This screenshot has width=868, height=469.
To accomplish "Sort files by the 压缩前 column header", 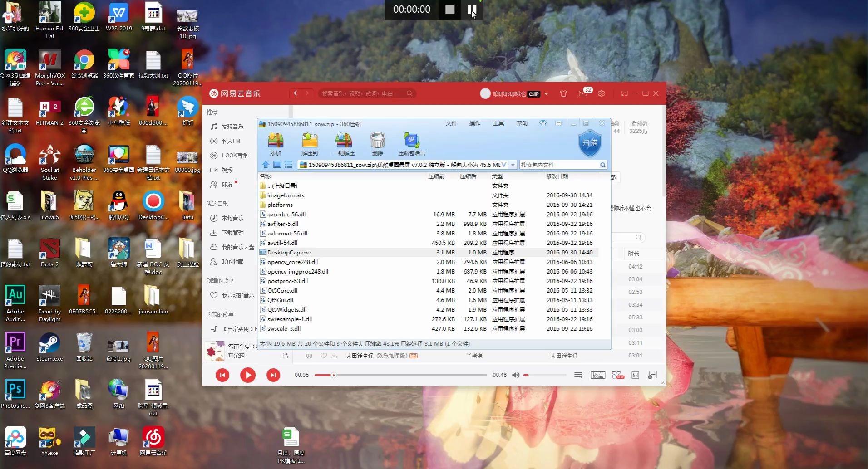I will tap(436, 176).
